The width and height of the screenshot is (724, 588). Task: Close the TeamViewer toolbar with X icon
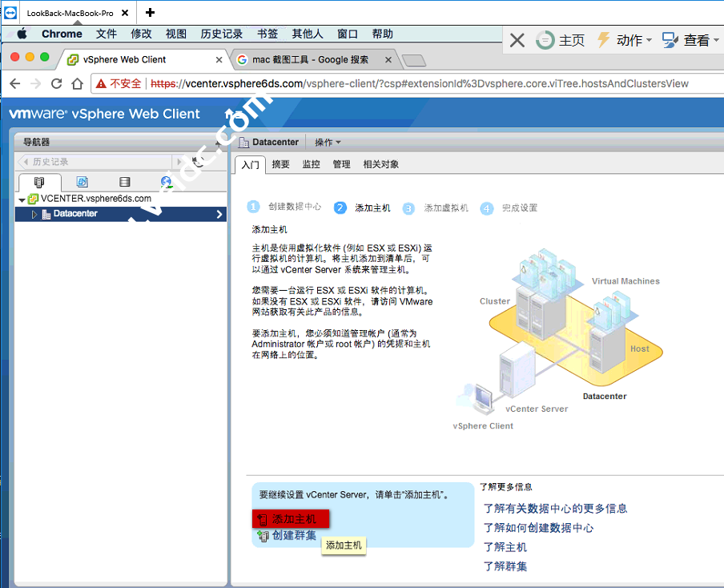[517, 40]
